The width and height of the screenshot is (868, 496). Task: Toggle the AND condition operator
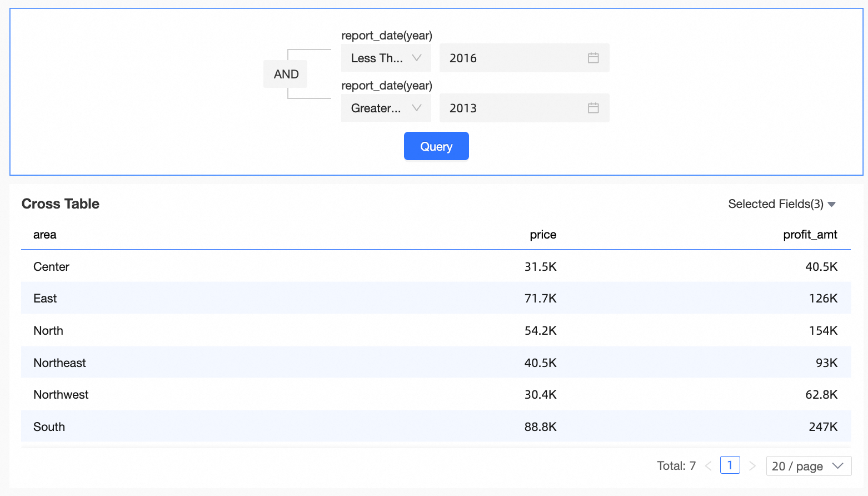point(286,74)
